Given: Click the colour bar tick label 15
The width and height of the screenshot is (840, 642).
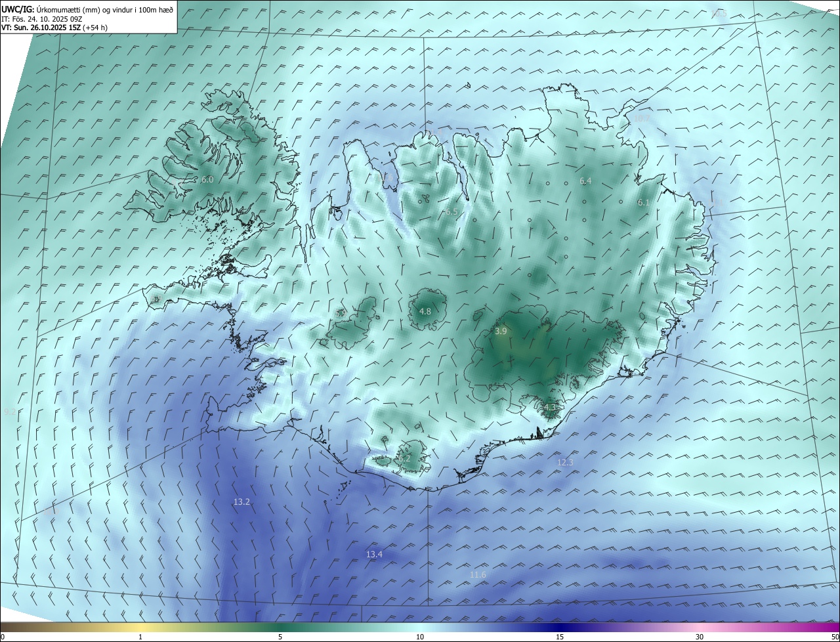Looking at the screenshot, I should 560,637.
